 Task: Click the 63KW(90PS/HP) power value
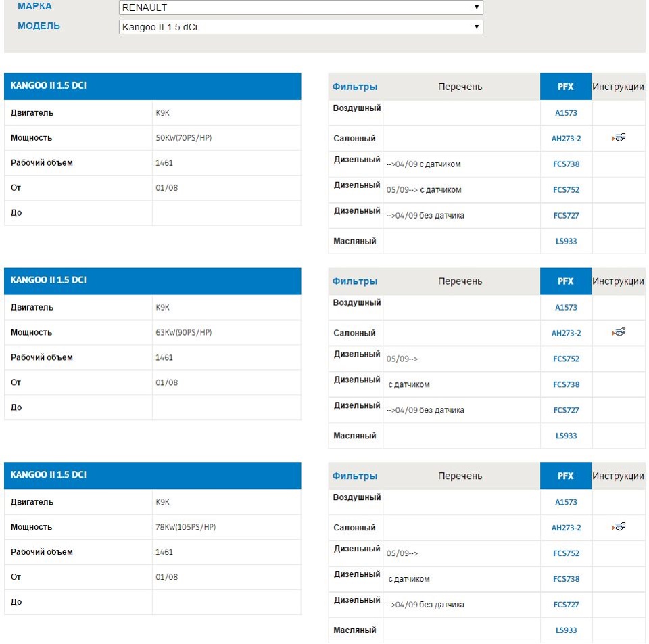click(183, 333)
